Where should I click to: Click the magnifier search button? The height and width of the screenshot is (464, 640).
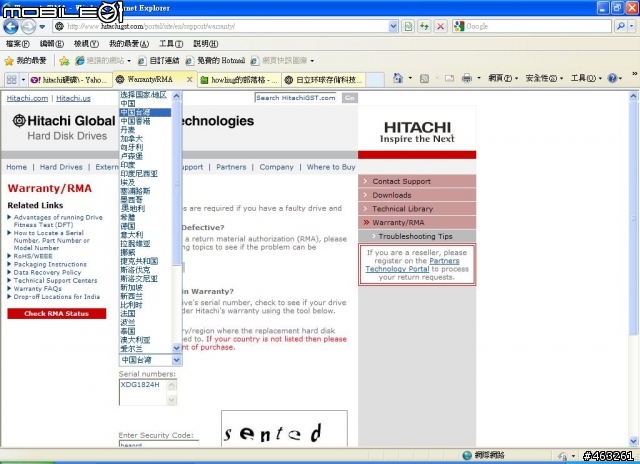click(x=620, y=27)
